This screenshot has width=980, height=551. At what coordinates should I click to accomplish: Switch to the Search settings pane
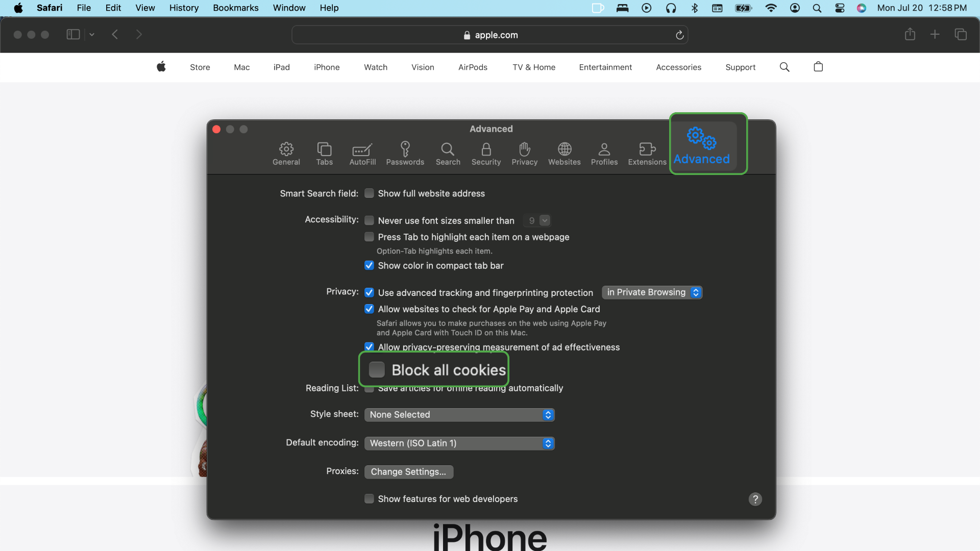(x=448, y=154)
